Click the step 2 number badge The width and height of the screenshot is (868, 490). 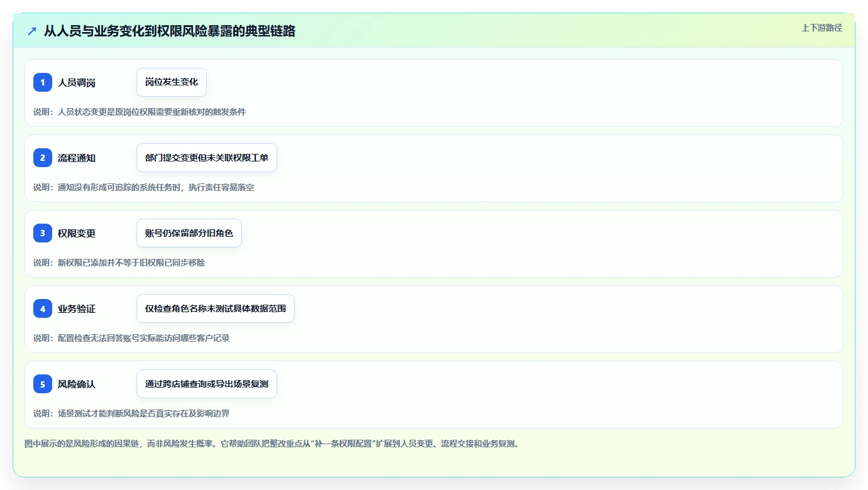pos(43,158)
